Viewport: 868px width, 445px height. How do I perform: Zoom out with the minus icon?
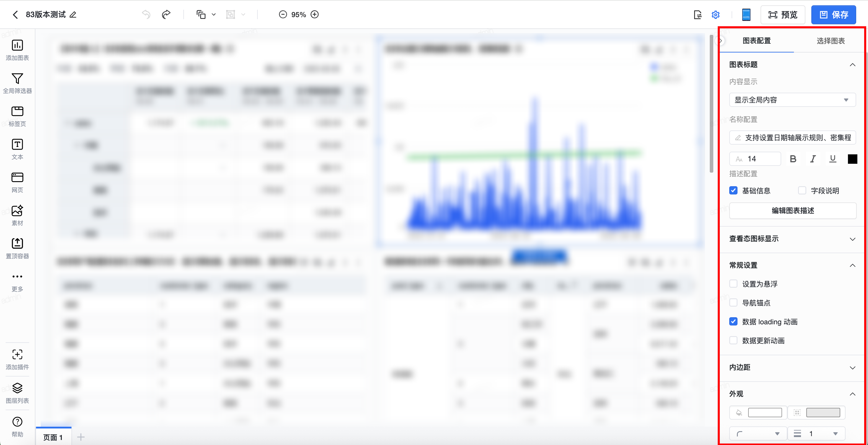(283, 14)
